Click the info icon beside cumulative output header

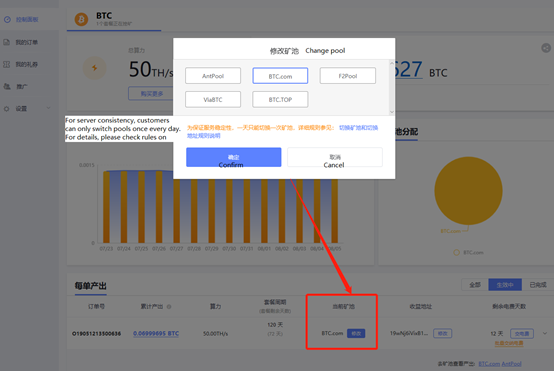click(x=169, y=307)
